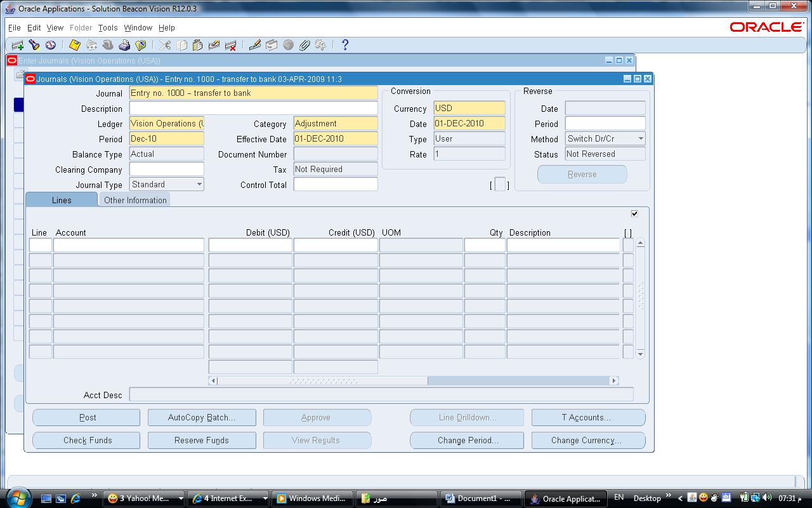Click the Save floppy disk icon
The image size is (812, 508).
[75, 45]
